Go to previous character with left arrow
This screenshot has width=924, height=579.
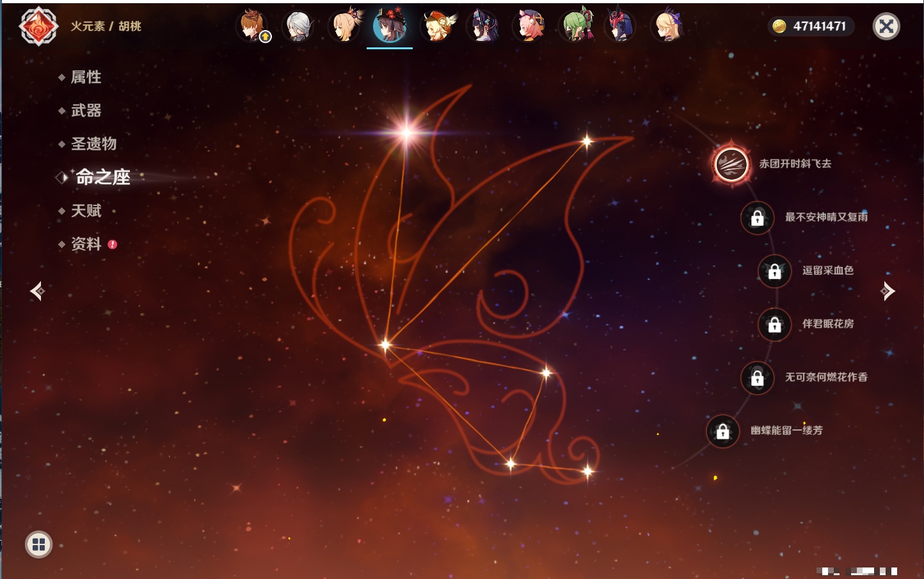tap(37, 291)
